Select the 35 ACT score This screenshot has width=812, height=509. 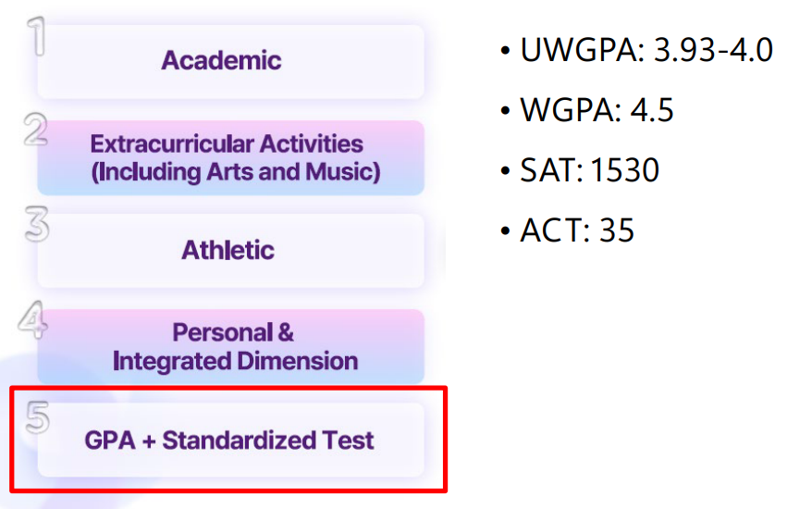pos(617,230)
